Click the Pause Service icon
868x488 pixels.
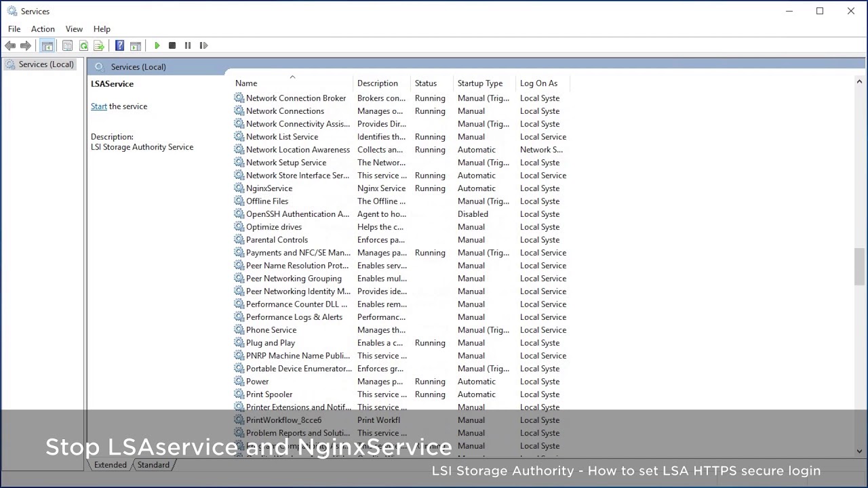pyautogui.click(x=188, y=45)
